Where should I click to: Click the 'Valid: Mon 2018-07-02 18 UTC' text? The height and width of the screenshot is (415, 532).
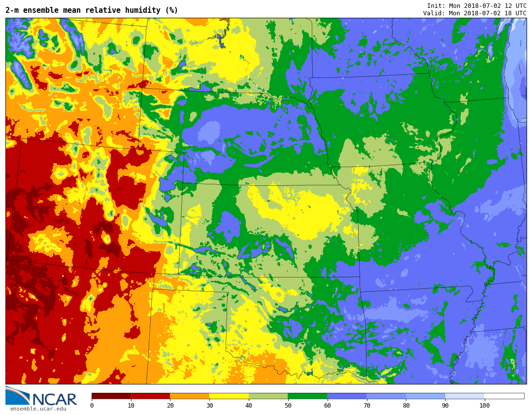click(475, 13)
